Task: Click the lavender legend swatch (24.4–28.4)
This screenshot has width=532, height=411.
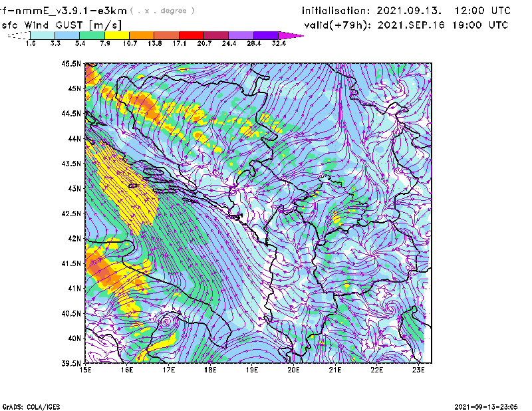Action: (x=241, y=35)
